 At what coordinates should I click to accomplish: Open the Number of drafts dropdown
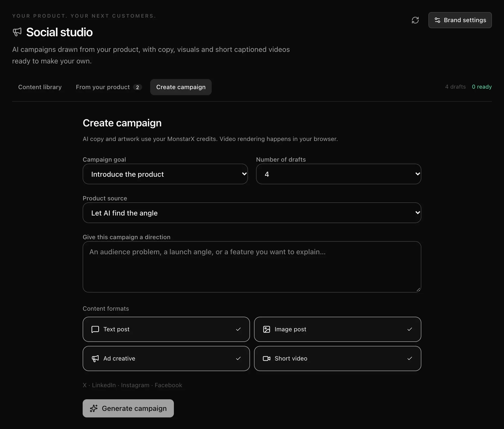(338, 174)
